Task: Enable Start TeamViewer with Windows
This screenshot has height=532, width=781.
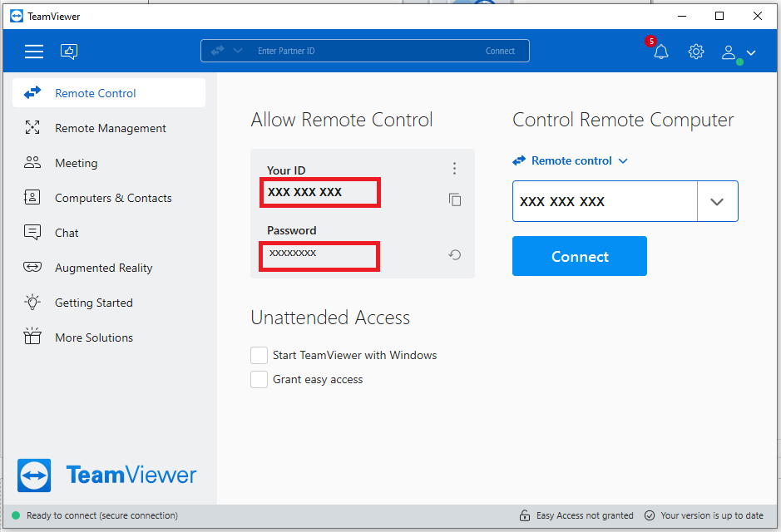Action: point(259,356)
